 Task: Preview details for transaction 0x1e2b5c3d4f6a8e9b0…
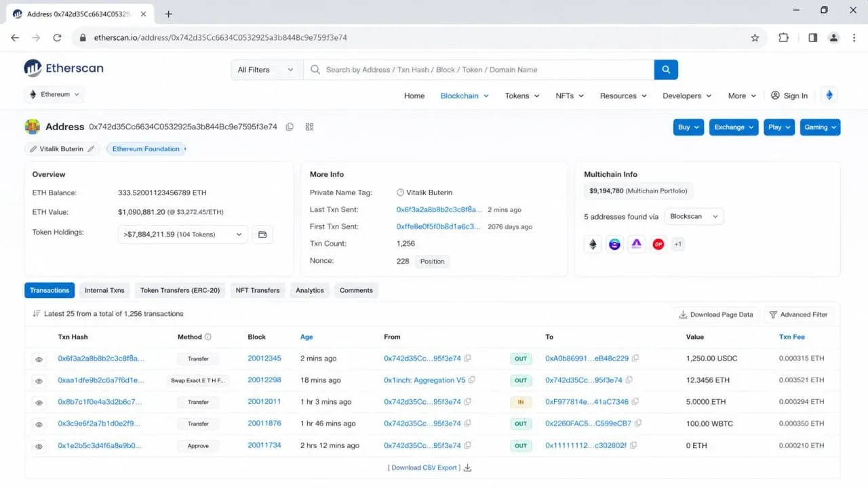39,446
